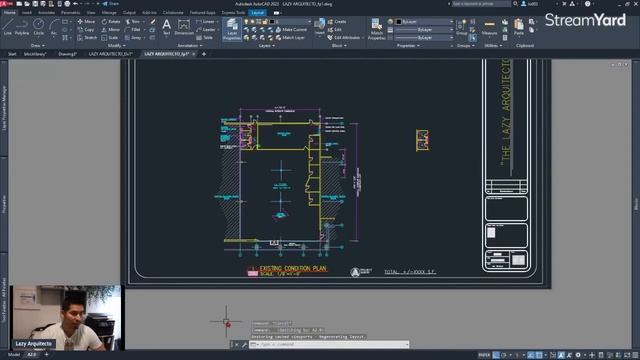Switch to the Start file tab
This screenshot has width=640, height=360.
point(12,54)
